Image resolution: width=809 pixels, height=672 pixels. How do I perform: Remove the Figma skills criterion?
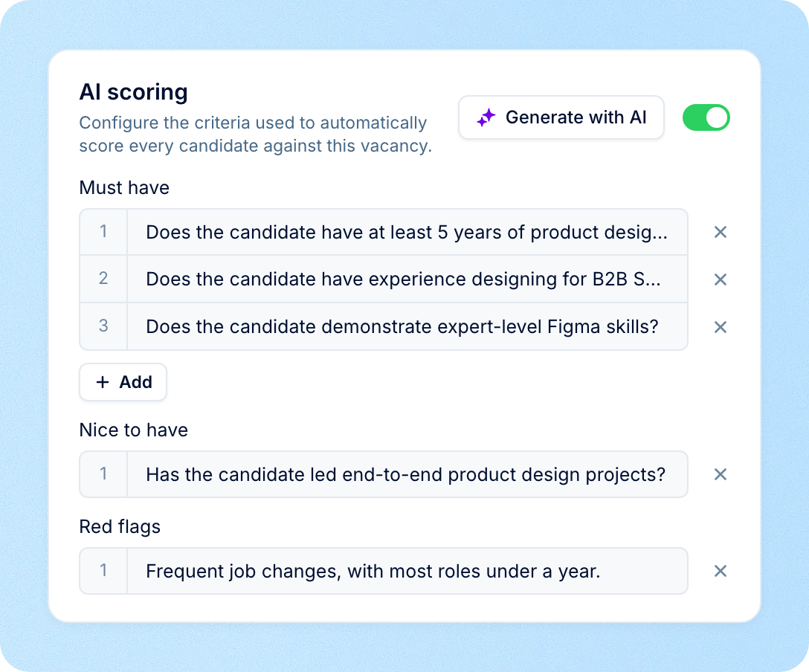pyautogui.click(x=721, y=327)
